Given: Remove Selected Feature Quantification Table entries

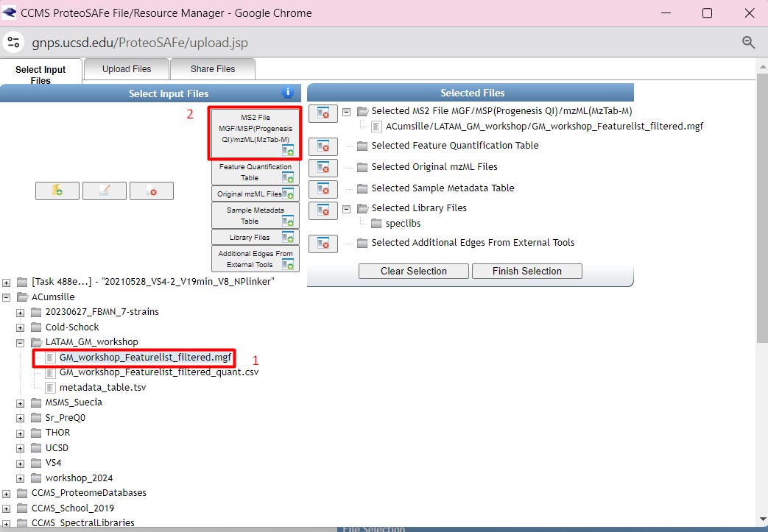Looking at the screenshot, I should [x=323, y=146].
